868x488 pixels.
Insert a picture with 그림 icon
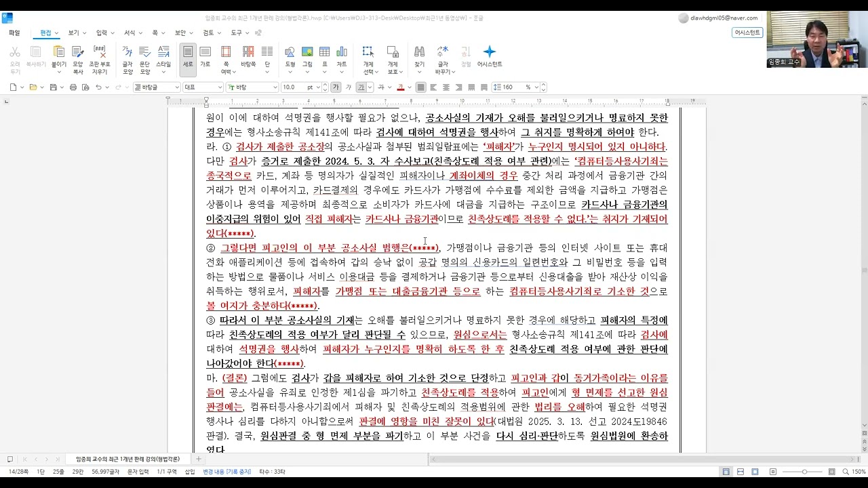[x=307, y=52]
